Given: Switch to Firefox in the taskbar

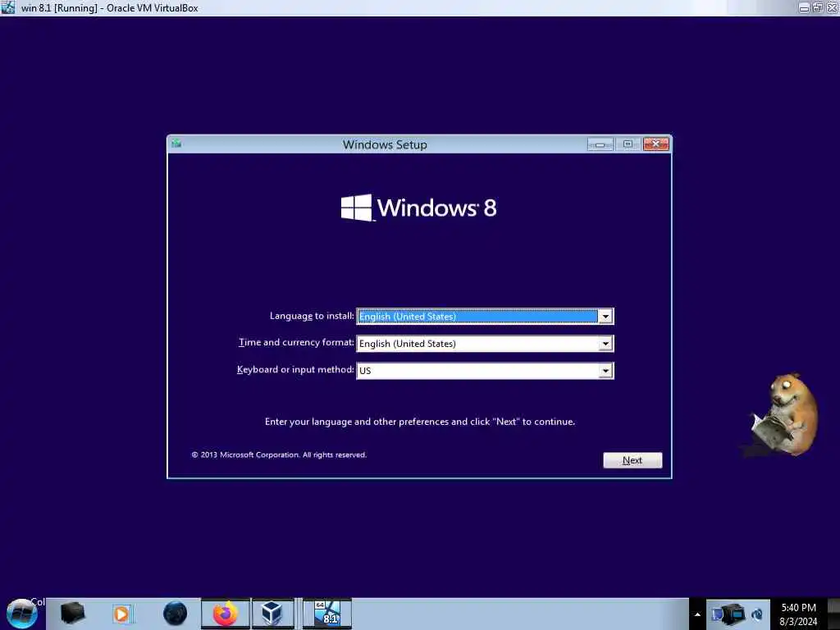Looking at the screenshot, I should coord(226,614).
